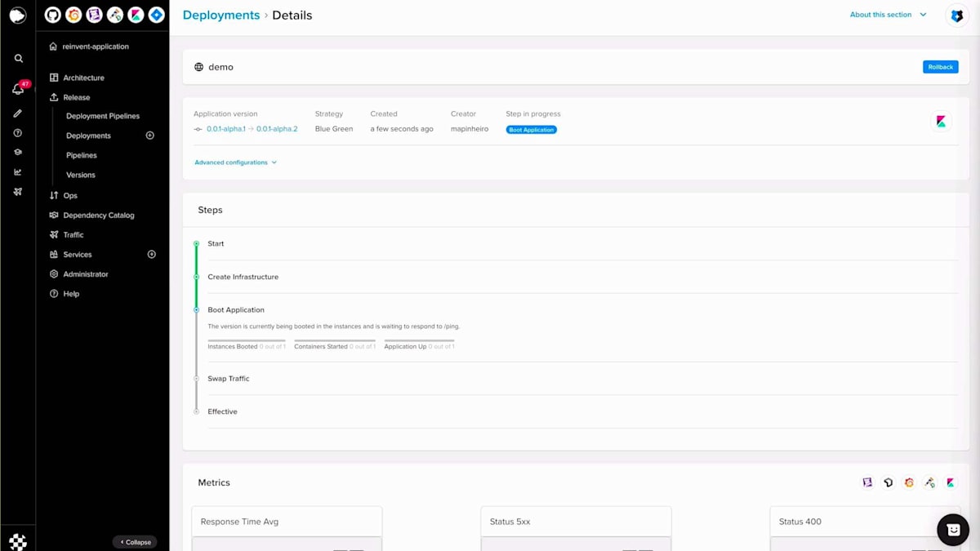Expand Advanced configurations
This screenshot has height=551, width=980.
pyautogui.click(x=235, y=162)
